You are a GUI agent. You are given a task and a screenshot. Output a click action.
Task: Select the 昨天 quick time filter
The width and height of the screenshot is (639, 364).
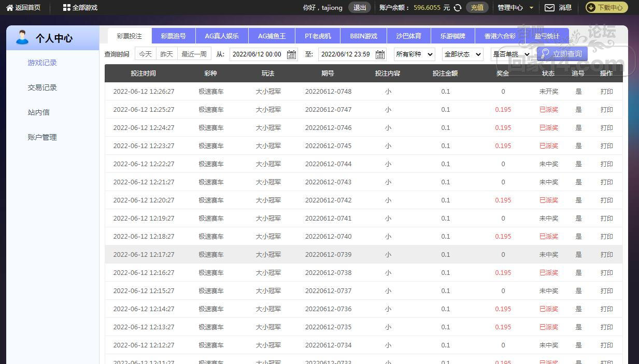166,54
